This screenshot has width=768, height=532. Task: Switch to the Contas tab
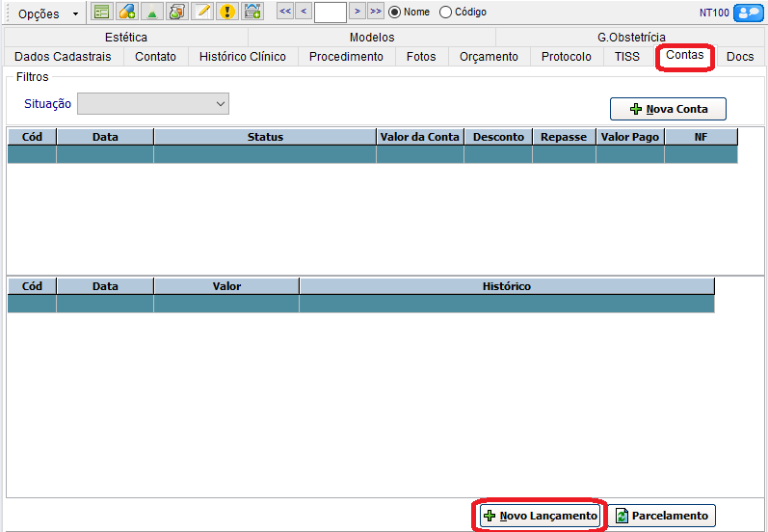pos(684,56)
